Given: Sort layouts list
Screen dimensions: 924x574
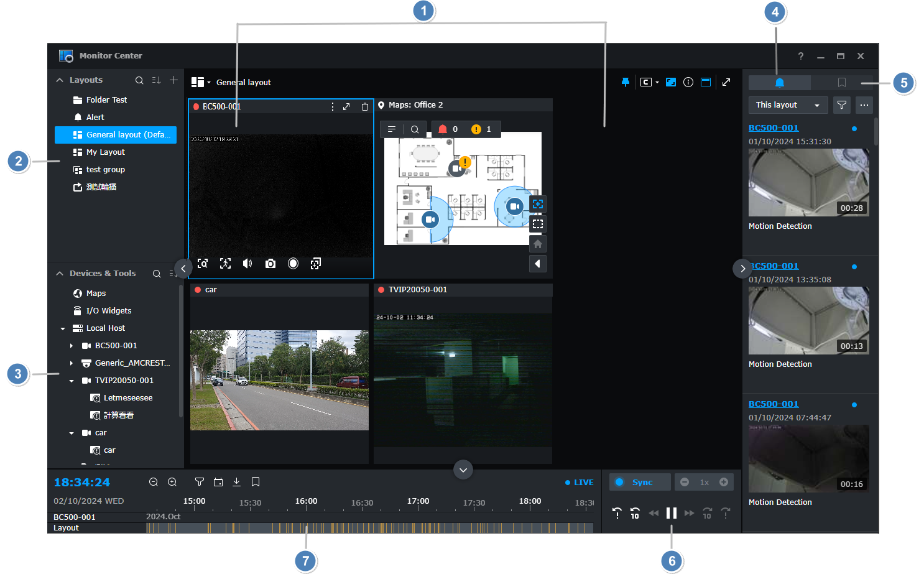Looking at the screenshot, I should click(157, 80).
